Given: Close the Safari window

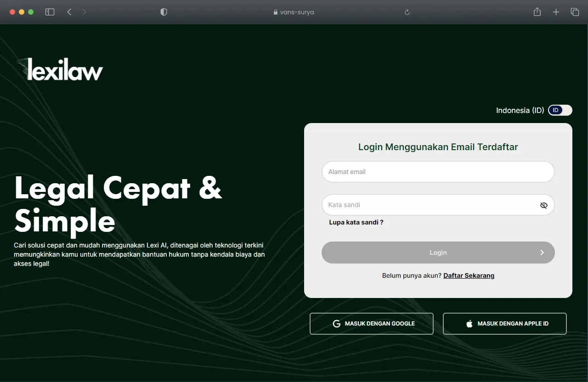Looking at the screenshot, I should pos(12,12).
